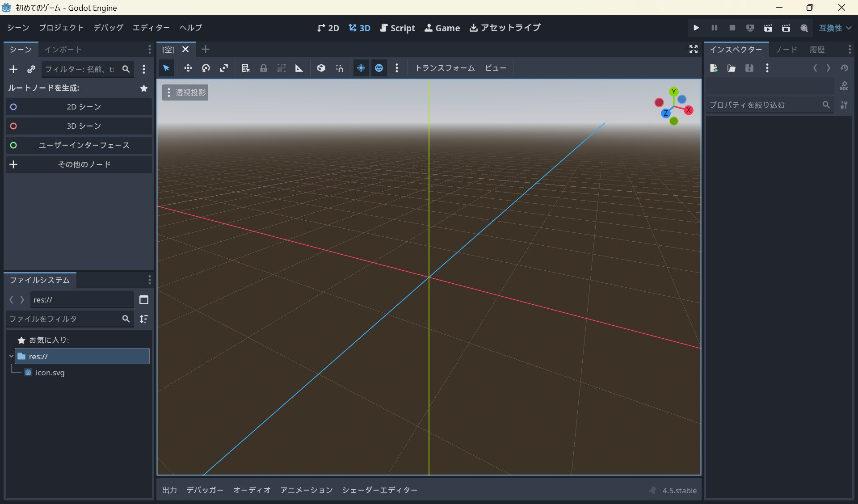The image size is (858, 504).
Task: Load an existing resource folder icon
Action: 732,68
